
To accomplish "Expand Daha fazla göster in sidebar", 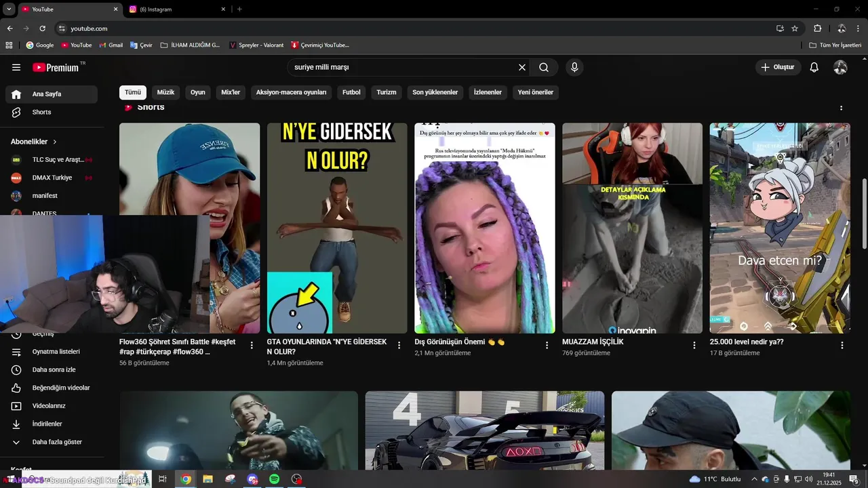I will click(x=52, y=442).
